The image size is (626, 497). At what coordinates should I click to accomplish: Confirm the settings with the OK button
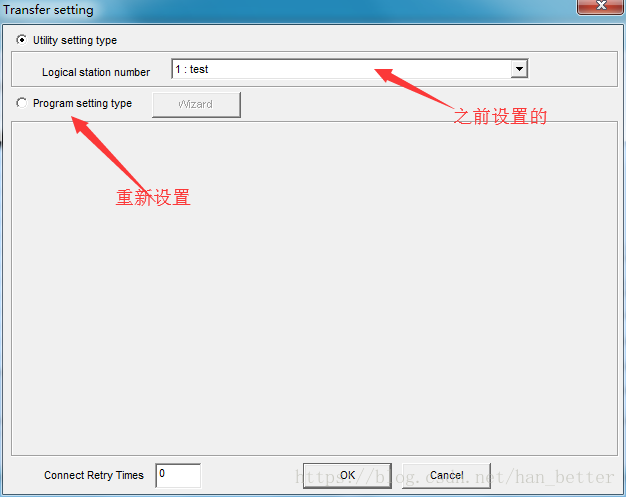[347, 475]
